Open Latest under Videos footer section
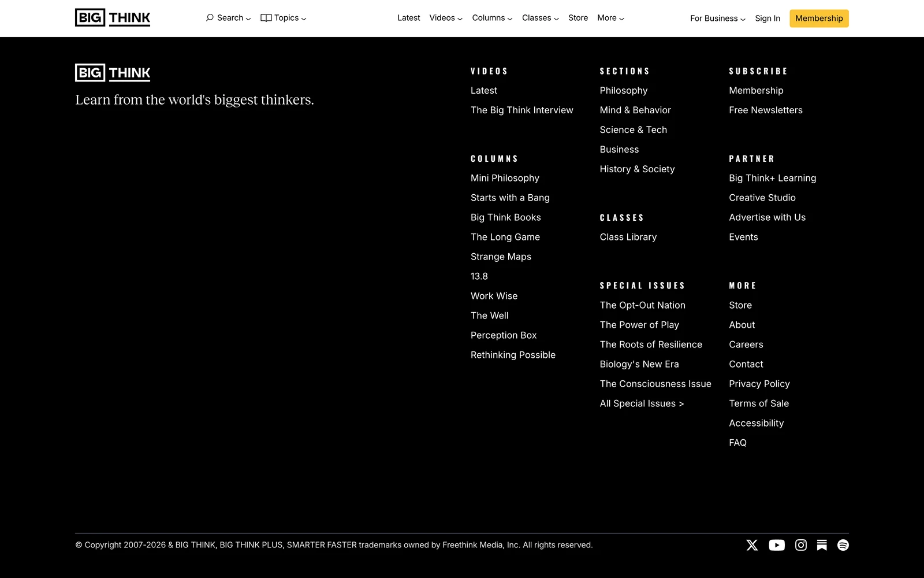This screenshot has height=578, width=924. click(x=484, y=91)
